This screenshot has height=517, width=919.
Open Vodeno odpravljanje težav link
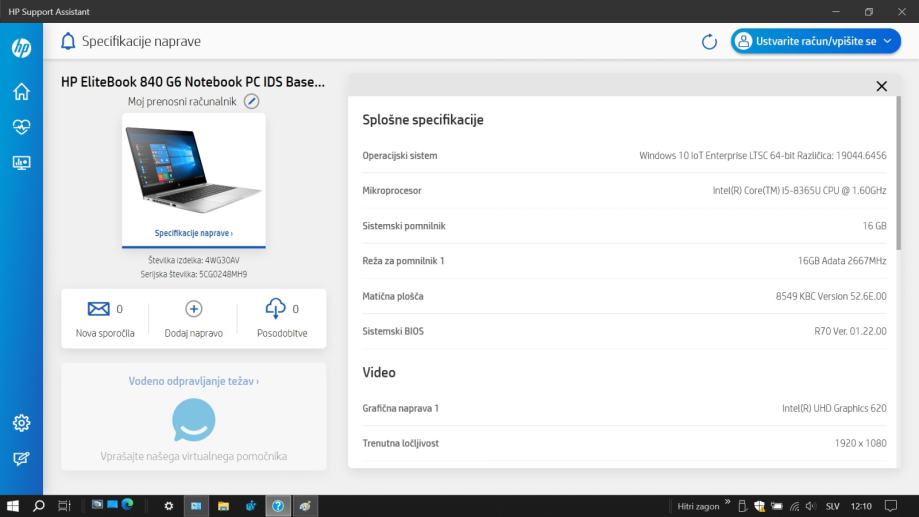pos(194,381)
